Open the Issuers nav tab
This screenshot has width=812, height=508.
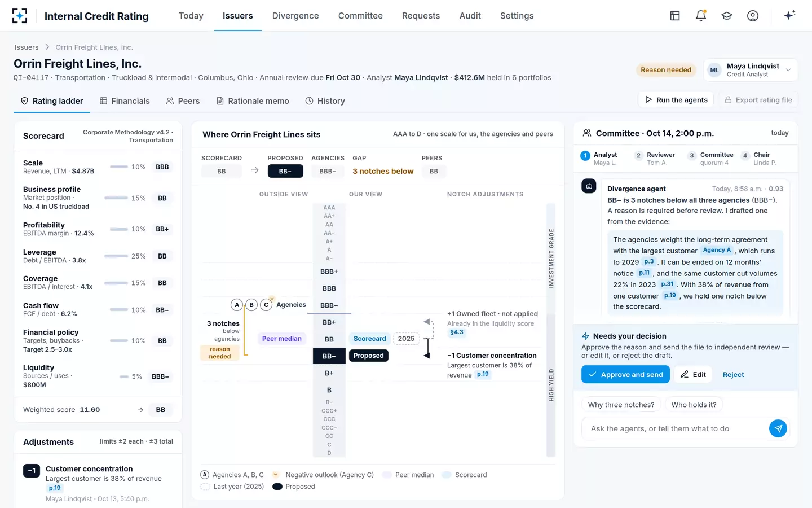(238, 16)
